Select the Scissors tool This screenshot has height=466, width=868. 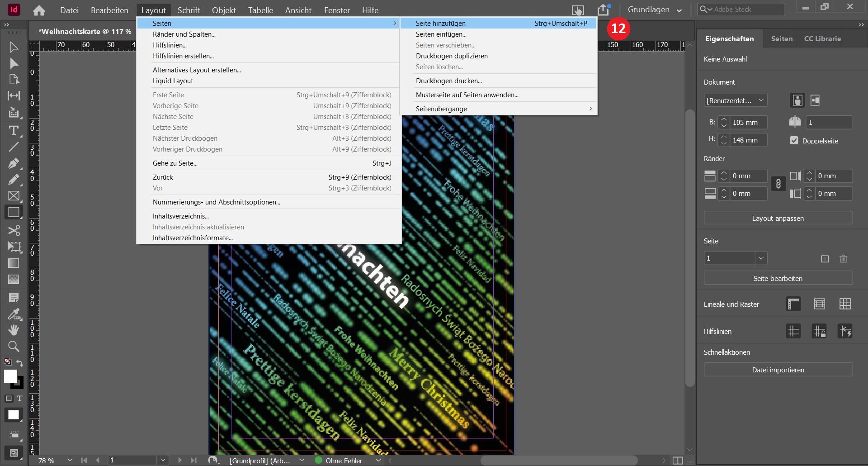(x=14, y=230)
